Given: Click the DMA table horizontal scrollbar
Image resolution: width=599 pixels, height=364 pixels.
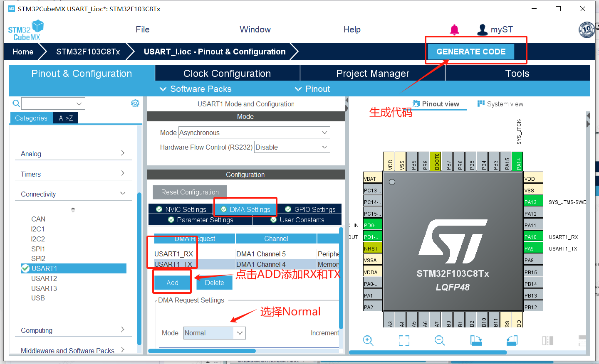Looking at the screenshot, I should (x=202, y=351).
